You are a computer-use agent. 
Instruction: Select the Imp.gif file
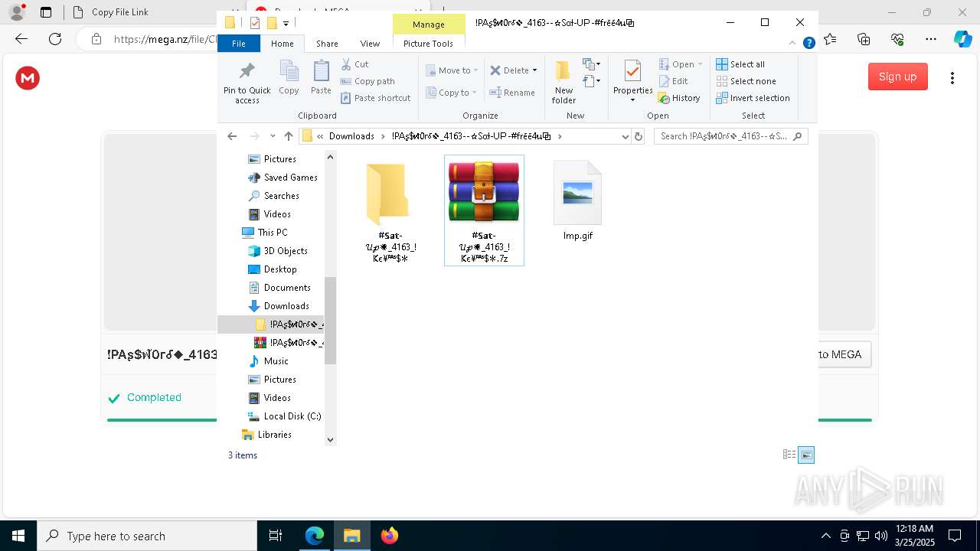(x=578, y=201)
